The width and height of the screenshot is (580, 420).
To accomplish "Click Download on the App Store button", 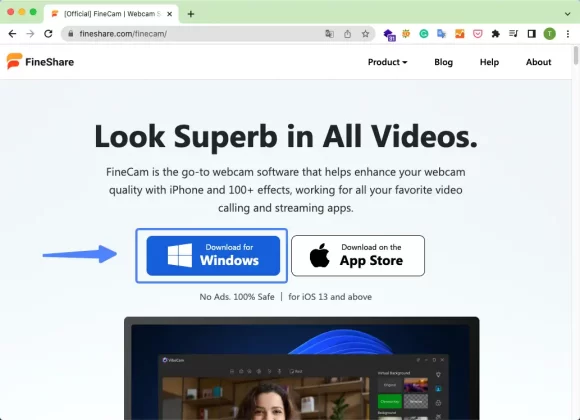I will click(x=358, y=256).
